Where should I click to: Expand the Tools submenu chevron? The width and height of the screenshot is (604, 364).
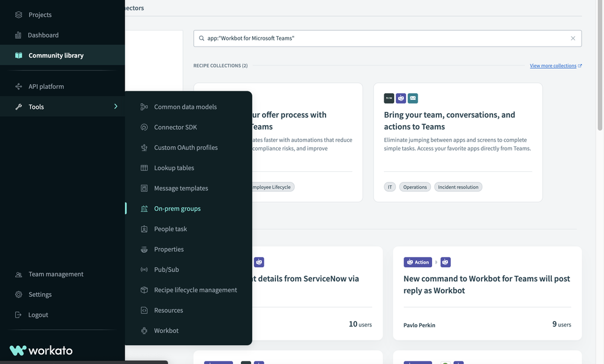(116, 106)
